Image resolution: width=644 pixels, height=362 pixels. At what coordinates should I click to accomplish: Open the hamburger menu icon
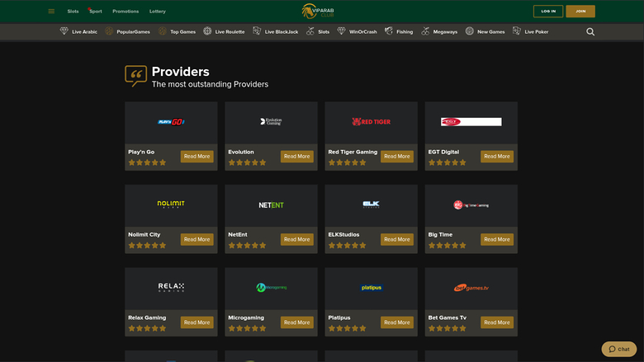(51, 12)
